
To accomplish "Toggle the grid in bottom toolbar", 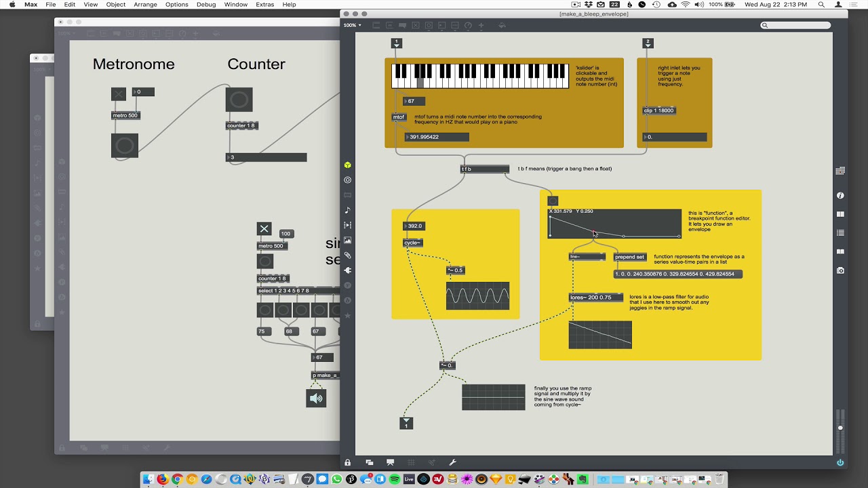I will [x=411, y=462].
